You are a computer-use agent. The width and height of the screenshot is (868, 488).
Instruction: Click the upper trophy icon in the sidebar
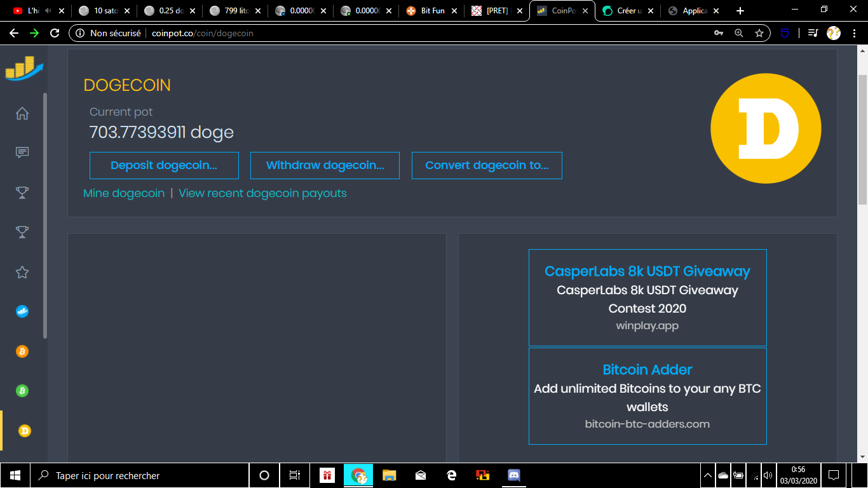tap(22, 193)
